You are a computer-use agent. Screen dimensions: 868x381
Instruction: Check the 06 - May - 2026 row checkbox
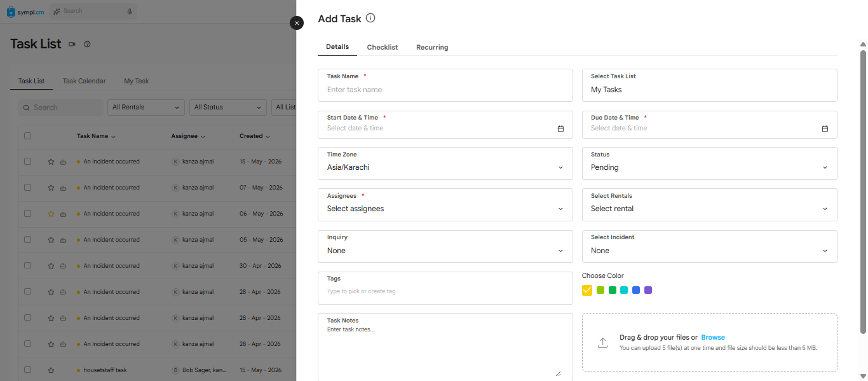click(27, 213)
